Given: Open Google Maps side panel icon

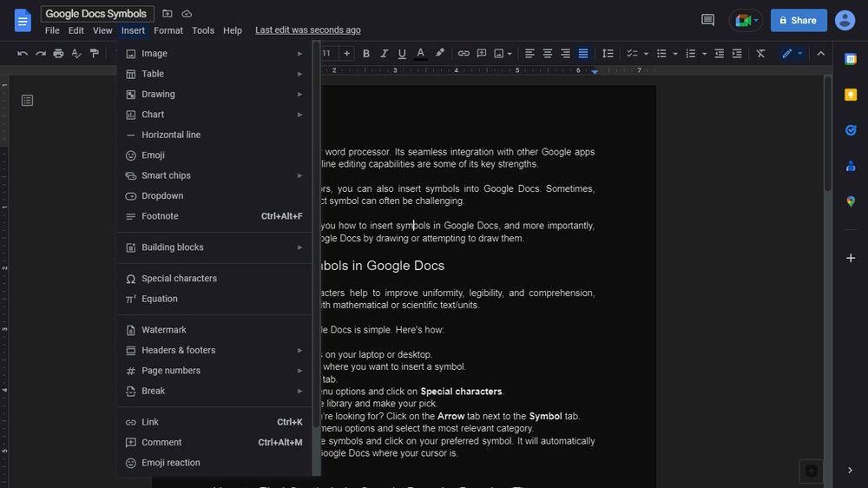Looking at the screenshot, I should (x=851, y=201).
